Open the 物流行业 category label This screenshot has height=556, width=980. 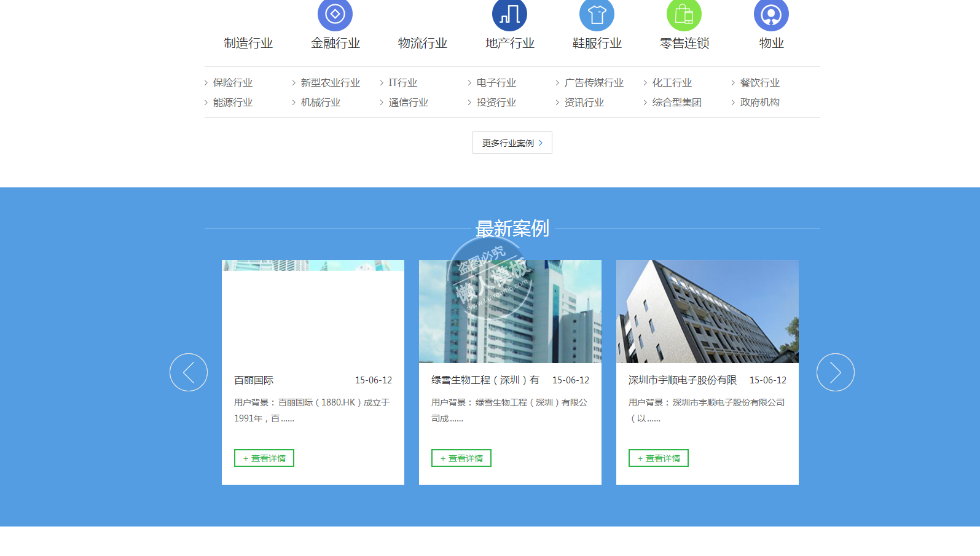(423, 43)
